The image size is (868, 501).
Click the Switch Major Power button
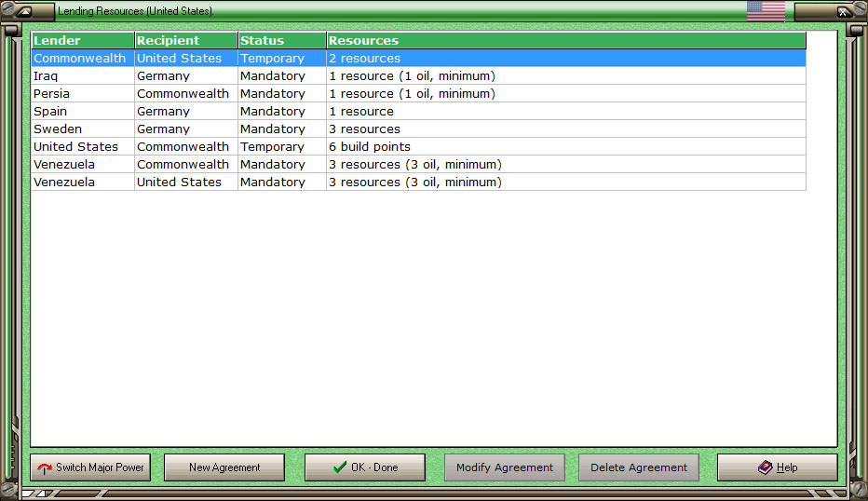[x=90, y=467]
